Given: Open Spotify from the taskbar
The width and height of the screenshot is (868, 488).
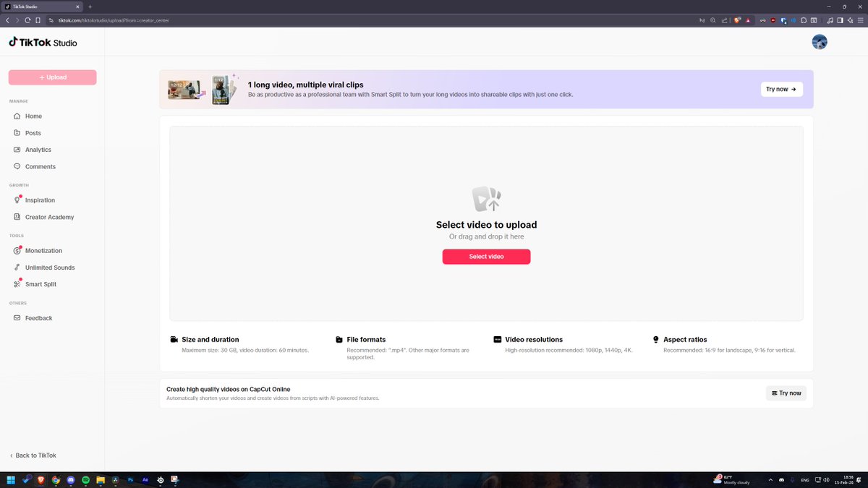Looking at the screenshot, I should coord(85,480).
